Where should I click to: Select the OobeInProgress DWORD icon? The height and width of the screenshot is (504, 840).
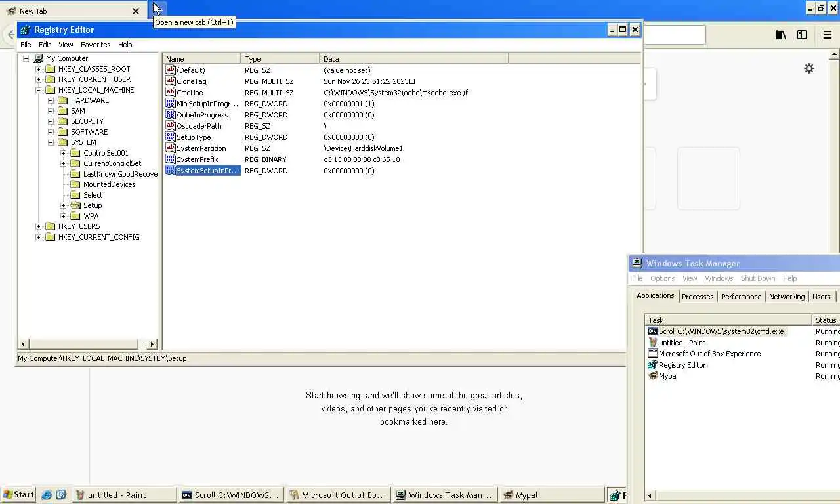(171, 115)
